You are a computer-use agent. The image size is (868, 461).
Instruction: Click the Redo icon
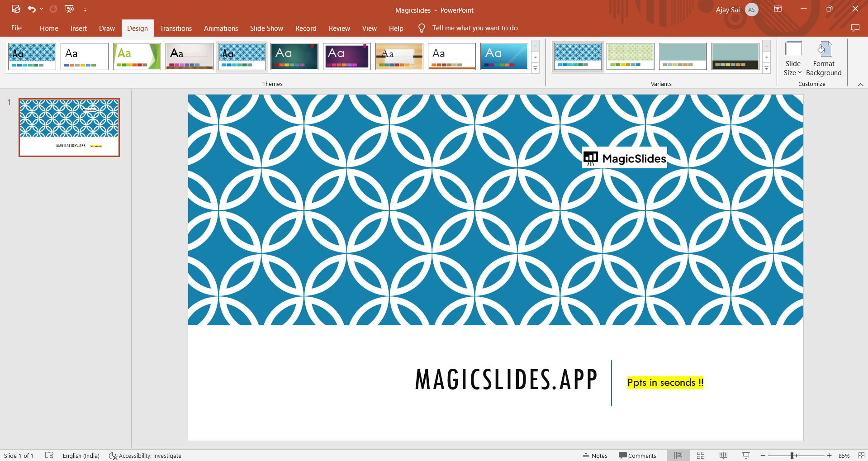coord(53,9)
